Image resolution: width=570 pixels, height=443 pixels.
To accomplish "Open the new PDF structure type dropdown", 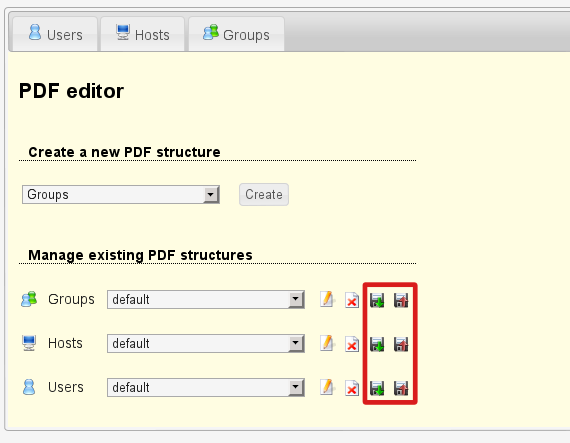I will [x=121, y=194].
